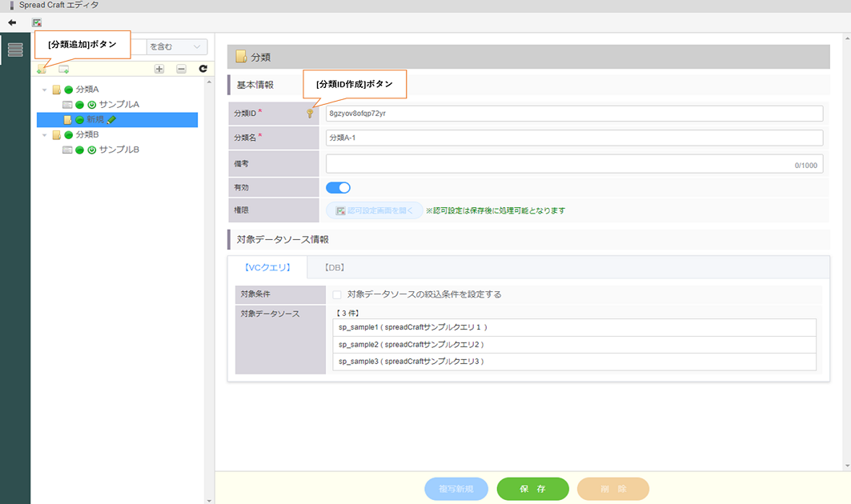Generate a 分類ID with the key icon
This screenshot has width=851, height=504.
tap(310, 114)
